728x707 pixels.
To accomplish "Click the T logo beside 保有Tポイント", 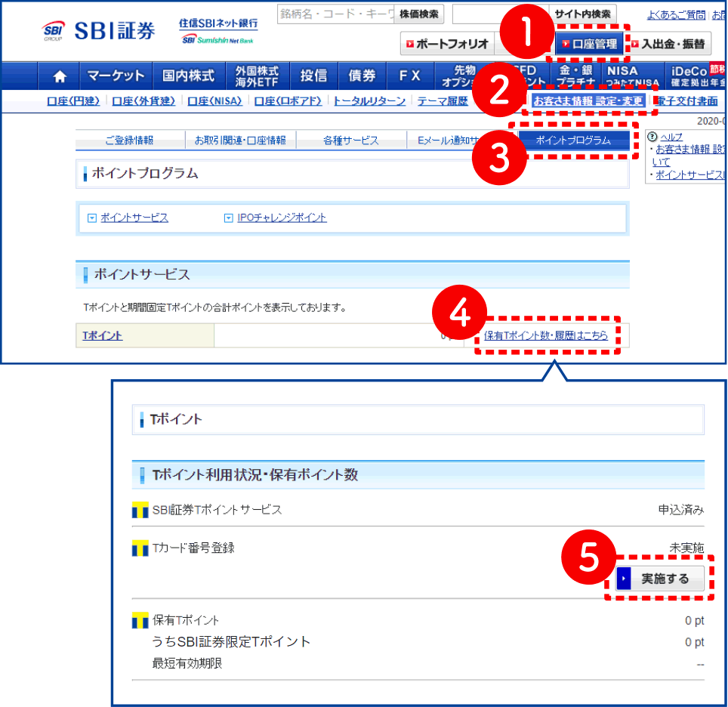I will pos(140,620).
